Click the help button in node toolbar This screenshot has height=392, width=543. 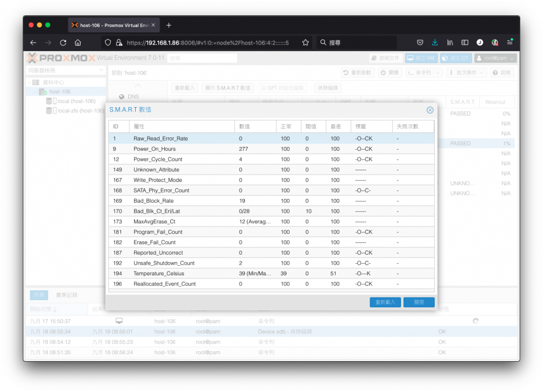(502, 73)
